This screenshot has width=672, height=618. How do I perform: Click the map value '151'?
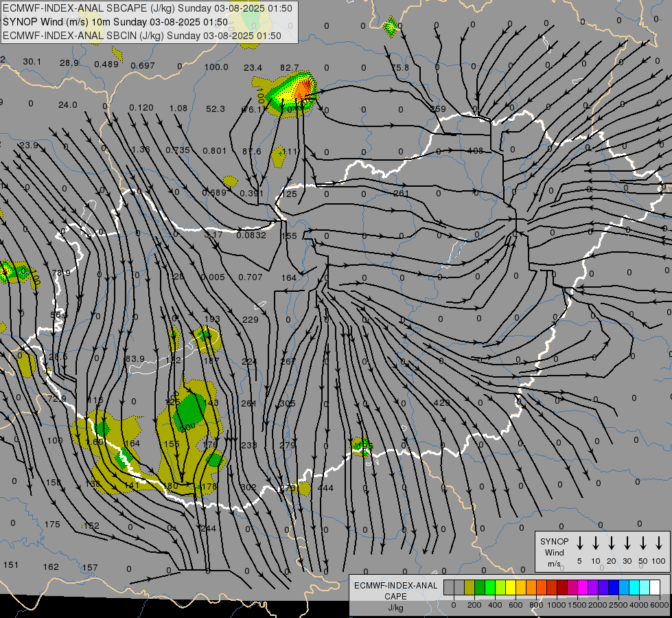[x=11, y=565]
